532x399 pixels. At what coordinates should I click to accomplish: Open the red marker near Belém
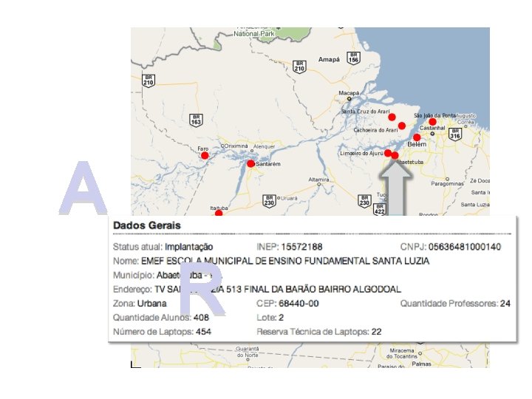pos(417,137)
